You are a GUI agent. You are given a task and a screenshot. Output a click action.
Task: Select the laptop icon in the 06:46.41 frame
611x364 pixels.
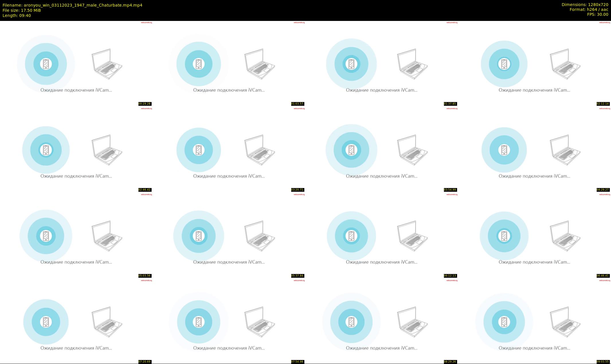pos(565,236)
